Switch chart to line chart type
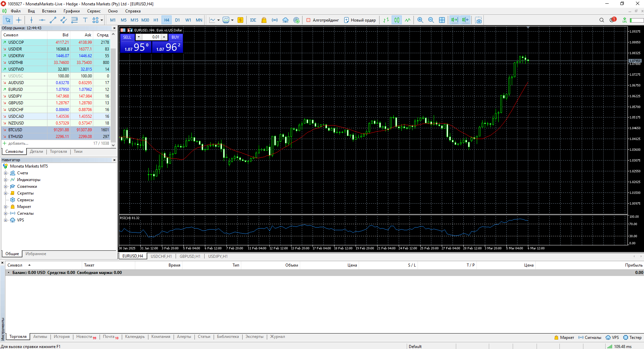Image resolution: width=644 pixels, height=349 pixels. click(408, 20)
